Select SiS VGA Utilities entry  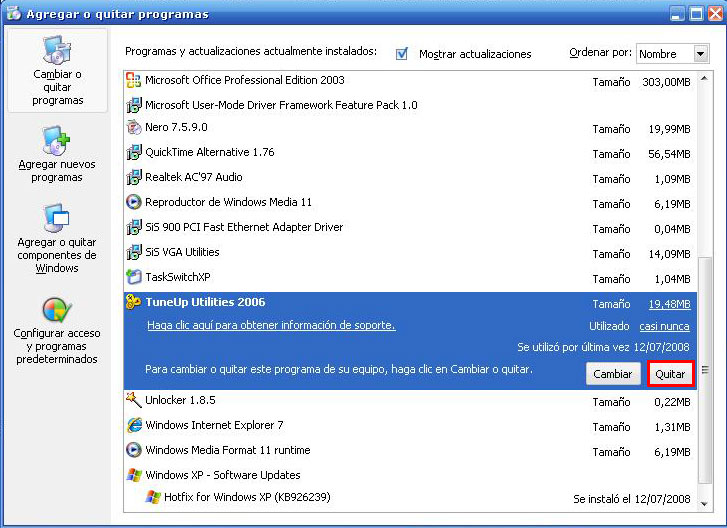tap(410, 253)
